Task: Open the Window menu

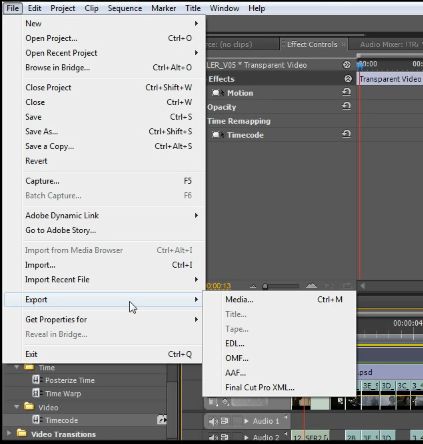Action: tap(224, 8)
